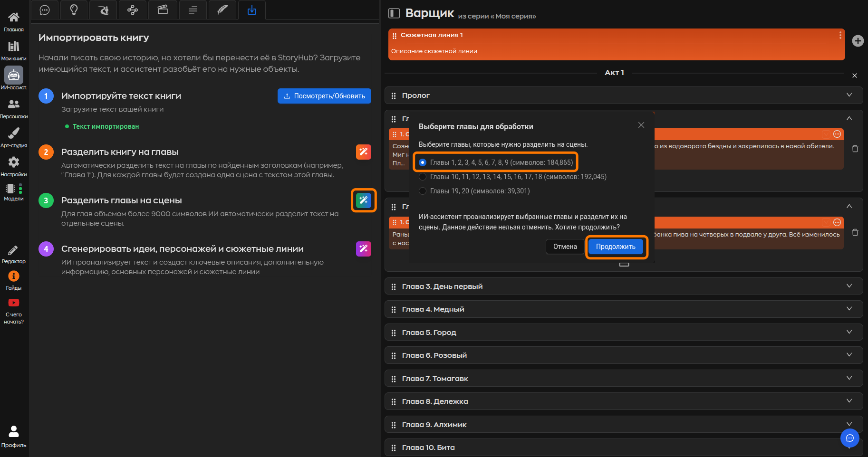Go to Мои книги in sidebar
The image size is (868, 457).
14,50
